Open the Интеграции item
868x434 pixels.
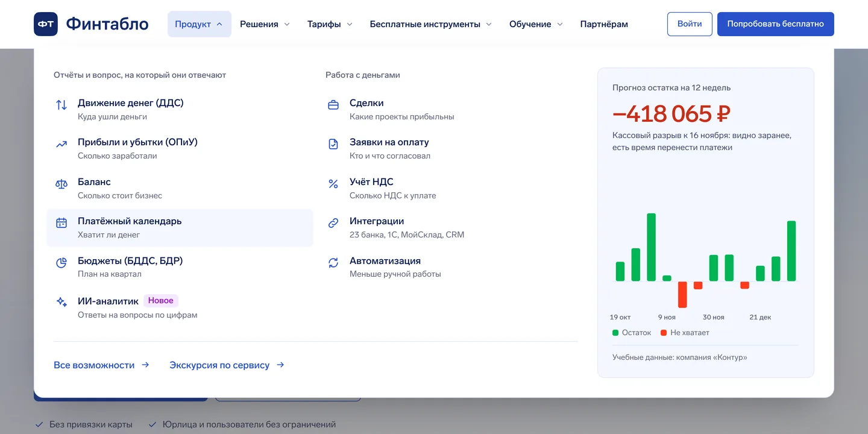pos(451,228)
